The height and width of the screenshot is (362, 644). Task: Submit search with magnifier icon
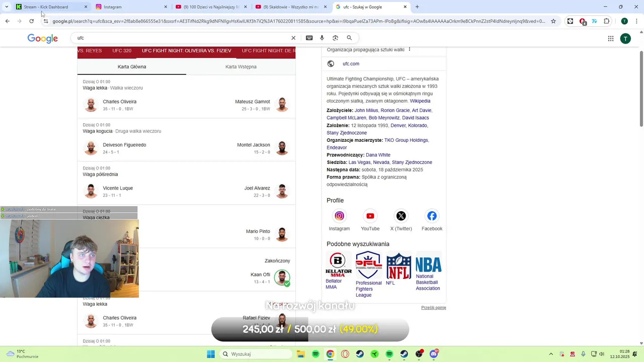[349, 38]
